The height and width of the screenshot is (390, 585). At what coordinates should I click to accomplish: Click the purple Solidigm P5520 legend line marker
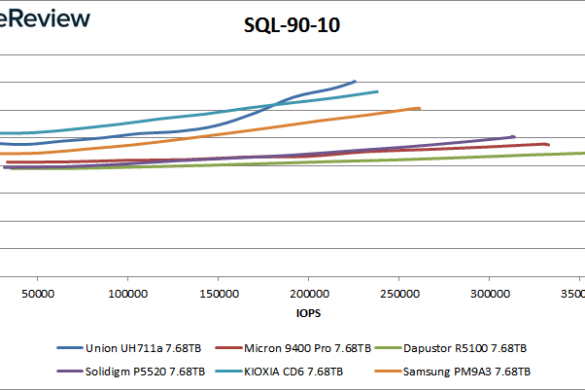[x=70, y=372]
